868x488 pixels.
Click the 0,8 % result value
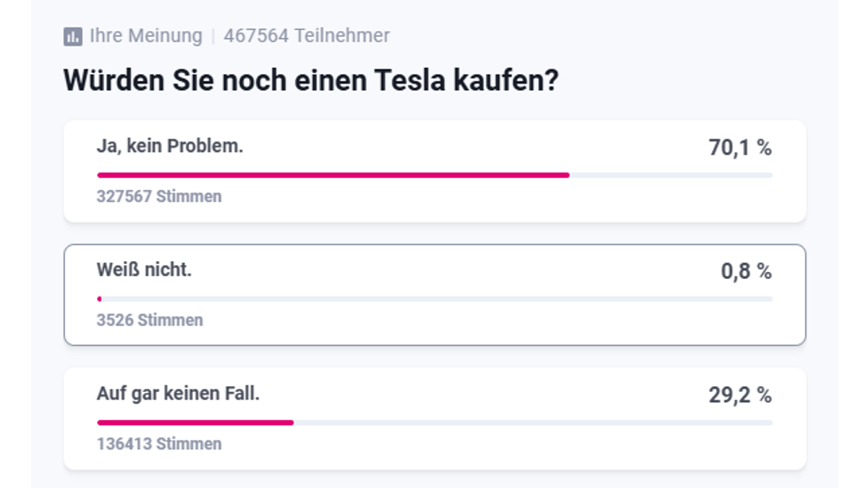pos(746,272)
